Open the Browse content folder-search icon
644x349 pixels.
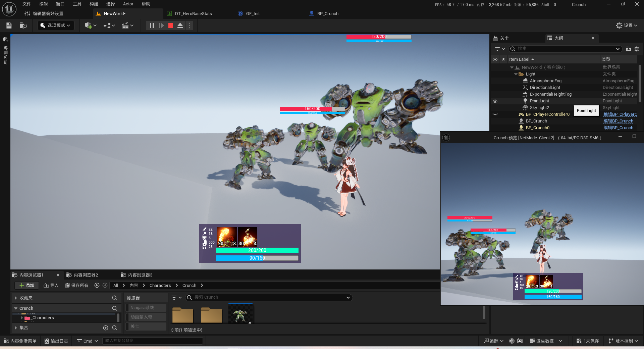[23, 26]
